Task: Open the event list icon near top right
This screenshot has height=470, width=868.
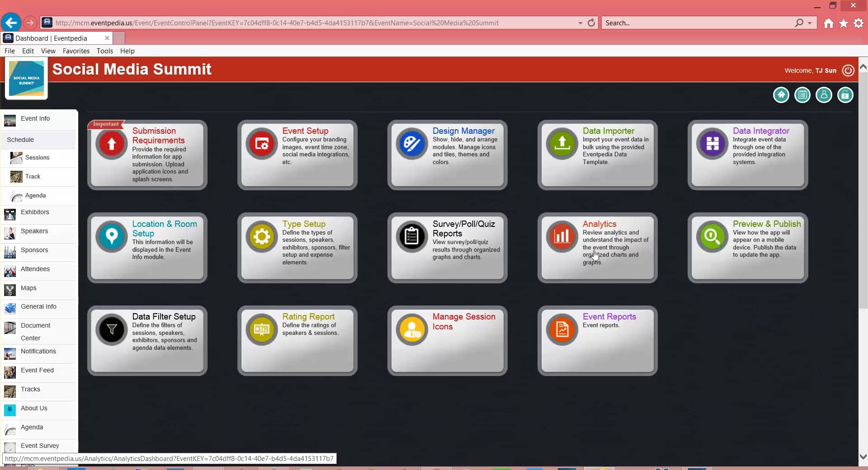Action: coord(802,95)
